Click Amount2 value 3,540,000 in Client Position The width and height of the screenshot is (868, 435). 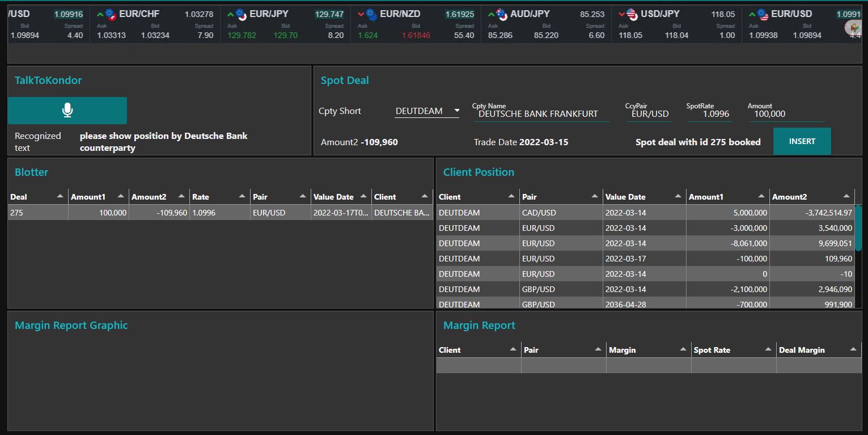pos(833,228)
